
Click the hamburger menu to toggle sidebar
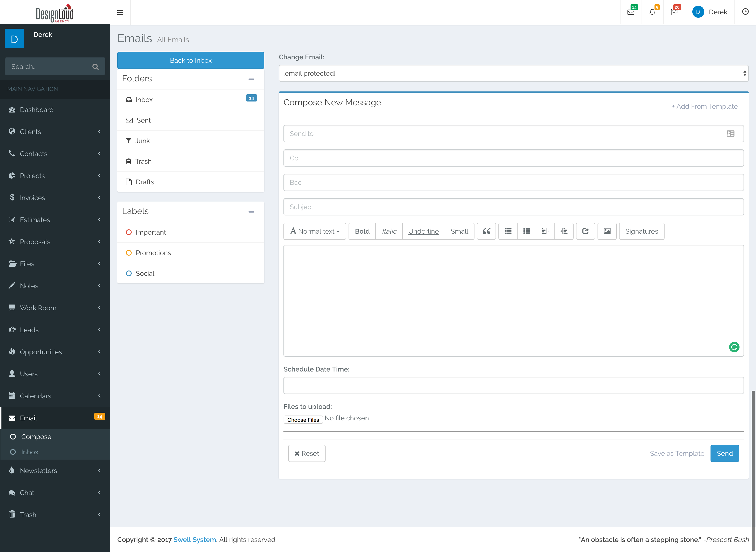tap(120, 12)
